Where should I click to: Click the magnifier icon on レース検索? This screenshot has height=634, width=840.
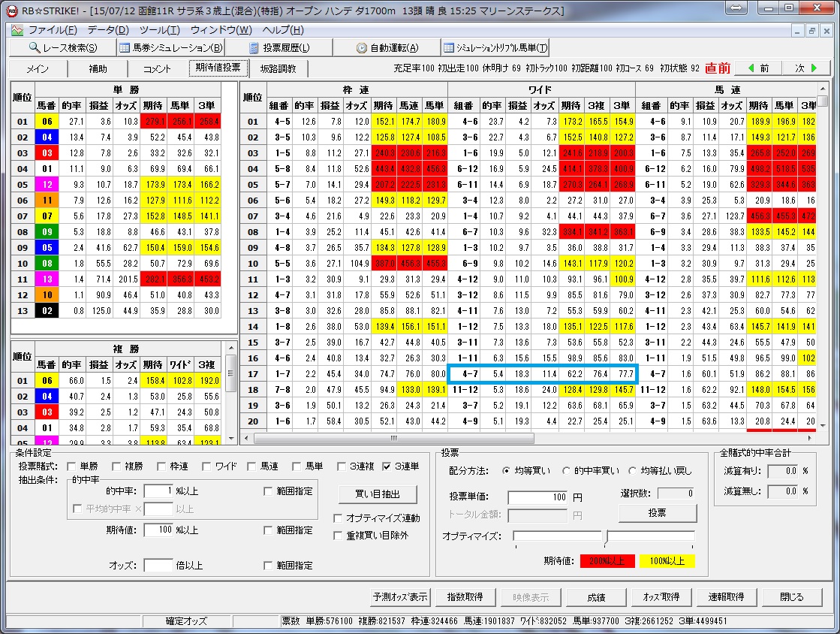click(35, 47)
